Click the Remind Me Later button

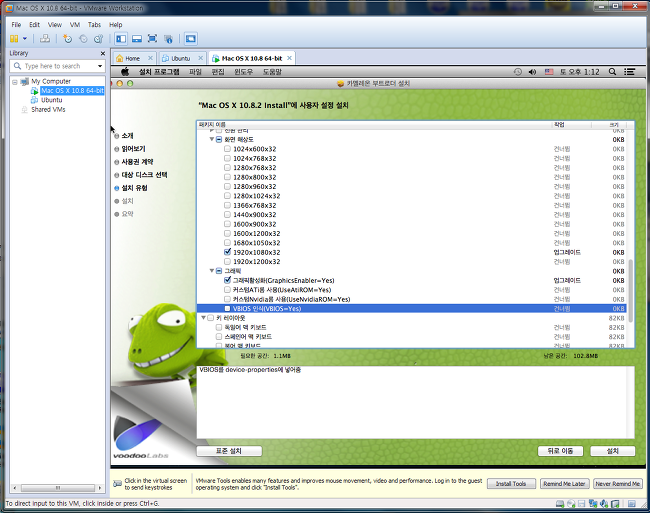click(564, 484)
